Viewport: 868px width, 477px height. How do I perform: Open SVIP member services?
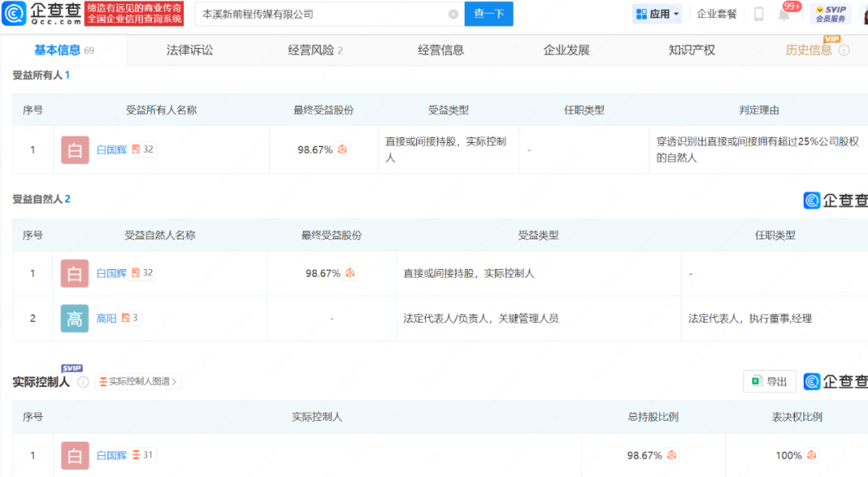click(830, 14)
